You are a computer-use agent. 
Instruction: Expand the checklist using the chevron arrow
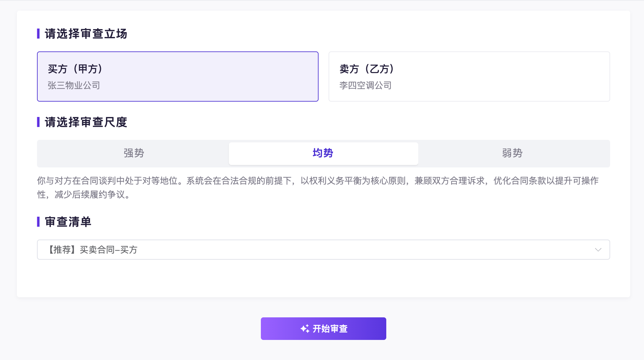[598, 250]
